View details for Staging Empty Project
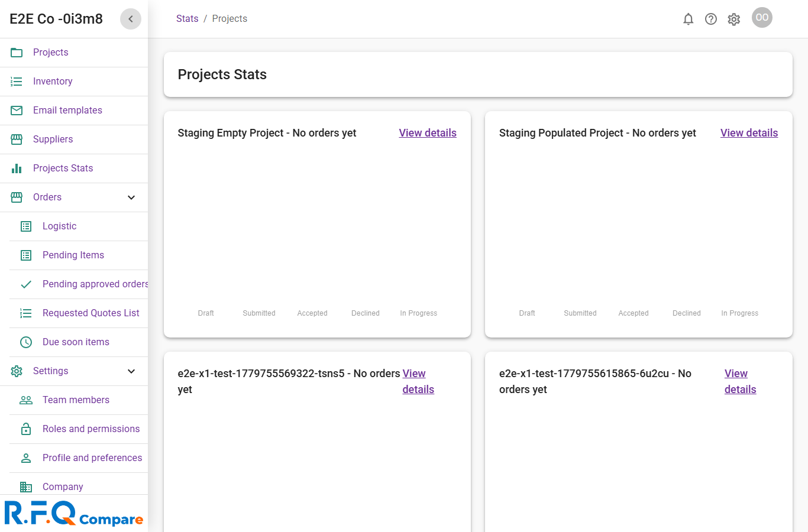The width and height of the screenshot is (808, 532). tap(428, 133)
